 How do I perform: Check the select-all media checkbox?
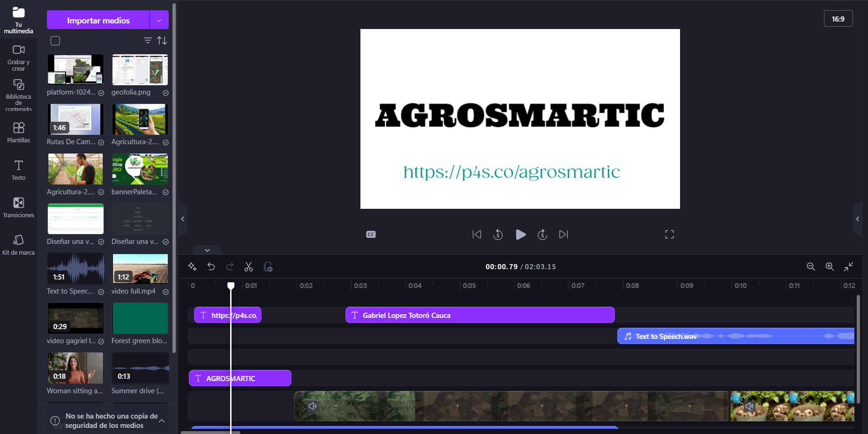(x=55, y=41)
